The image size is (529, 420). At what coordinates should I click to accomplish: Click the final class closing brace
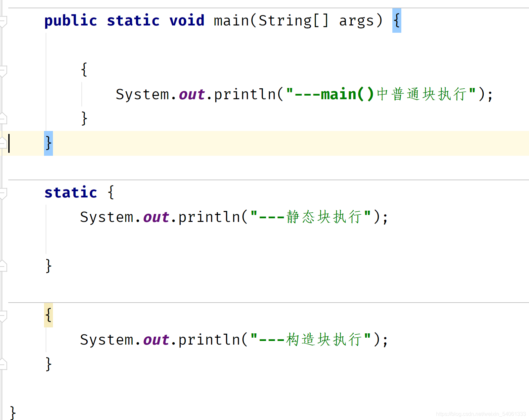tap(13, 413)
